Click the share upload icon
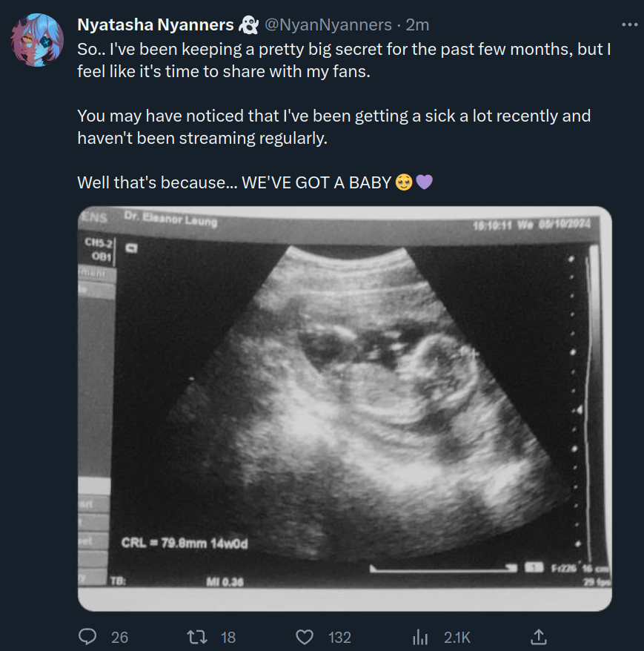Image resolution: width=644 pixels, height=651 pixels. 540,636
